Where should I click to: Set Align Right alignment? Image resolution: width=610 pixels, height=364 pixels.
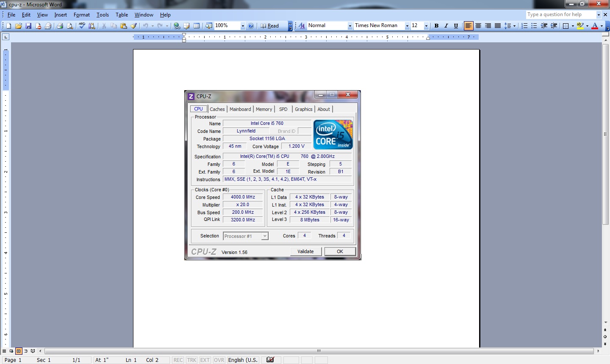488,26
